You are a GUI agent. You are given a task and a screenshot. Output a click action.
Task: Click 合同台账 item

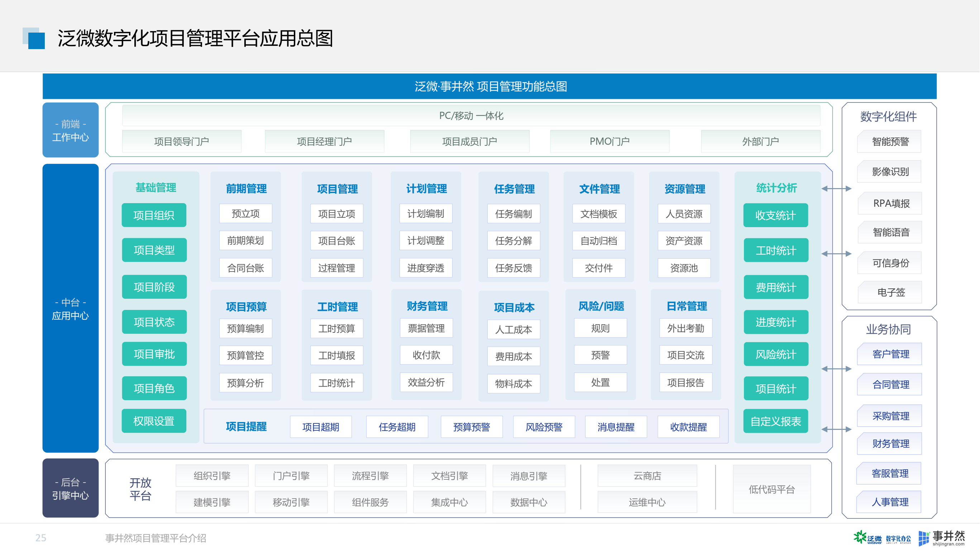click(x=245, y=268)
